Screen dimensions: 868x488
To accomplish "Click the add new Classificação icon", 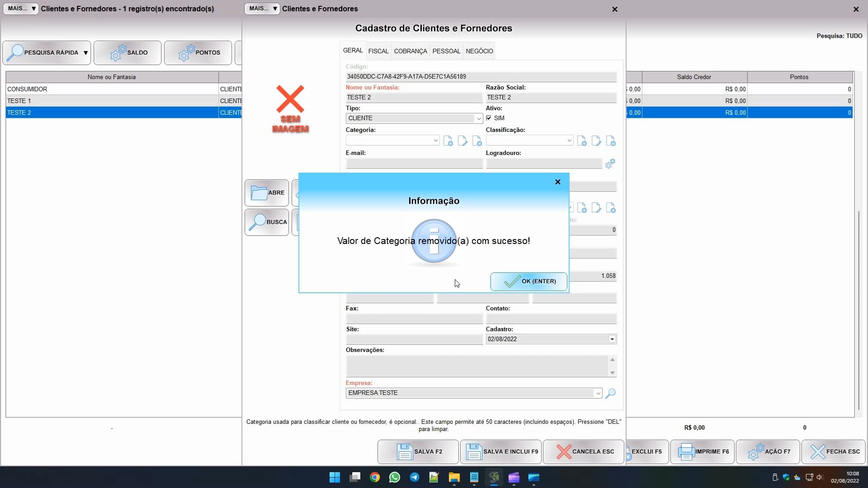I will tap(582, 141).
